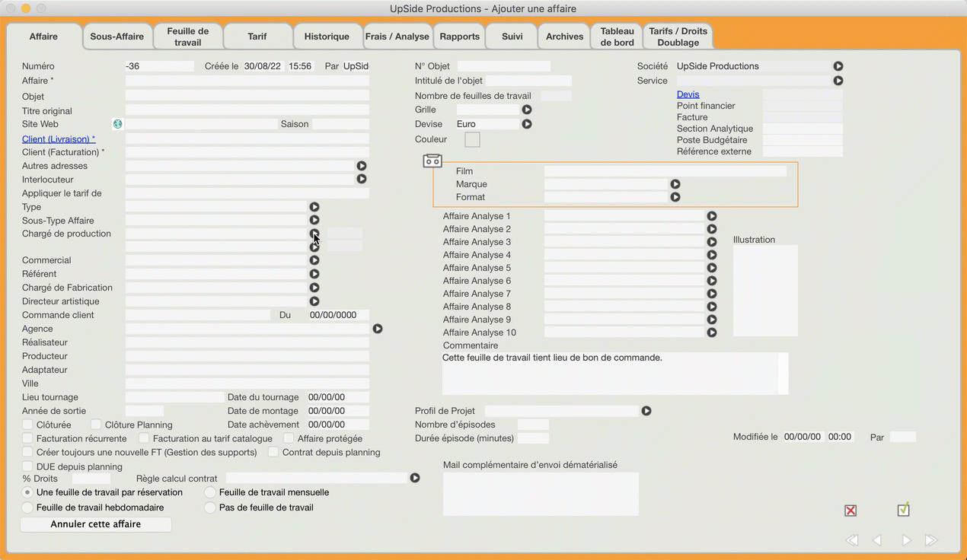
Task: Expand the Directeur artistique dropdown arrow
Action: click(314, 301)
